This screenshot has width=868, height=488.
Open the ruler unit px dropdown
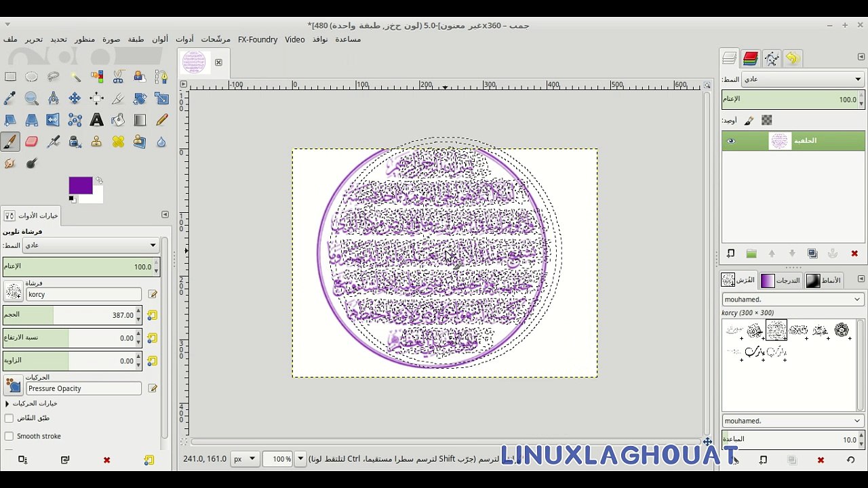(x=245, y=459)
